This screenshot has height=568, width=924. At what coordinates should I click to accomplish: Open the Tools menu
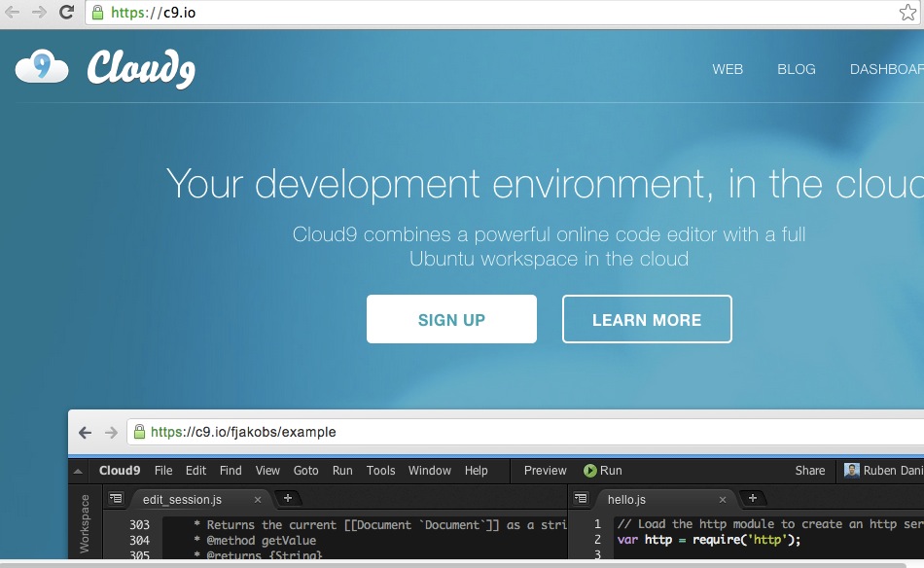(x=380, y=470)
